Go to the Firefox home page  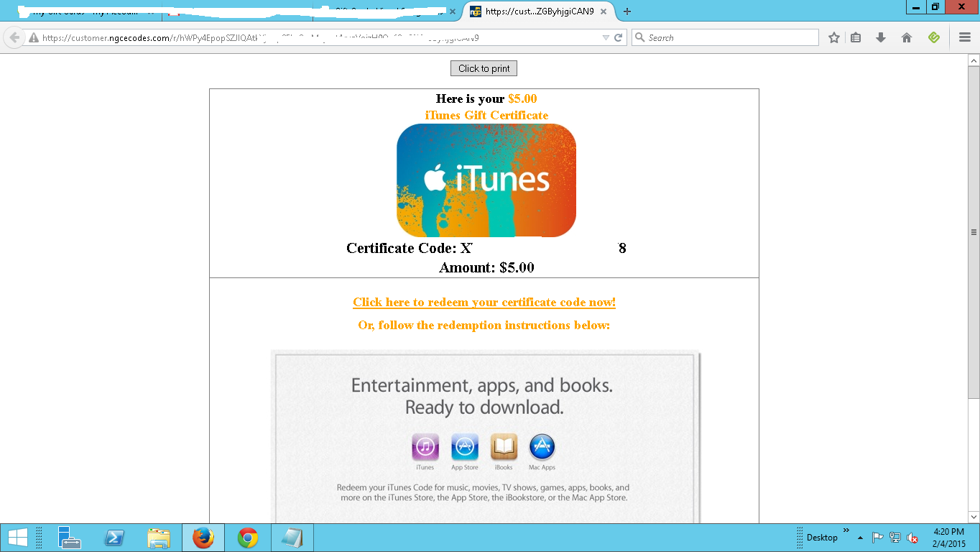[907, 38]
